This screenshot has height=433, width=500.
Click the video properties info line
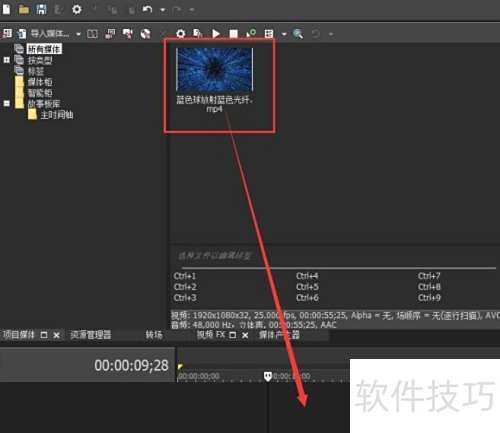335,315
